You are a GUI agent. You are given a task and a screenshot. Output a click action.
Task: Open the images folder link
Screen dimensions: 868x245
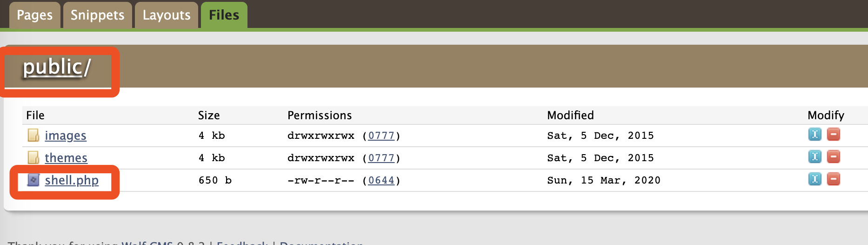pos(66,136)
